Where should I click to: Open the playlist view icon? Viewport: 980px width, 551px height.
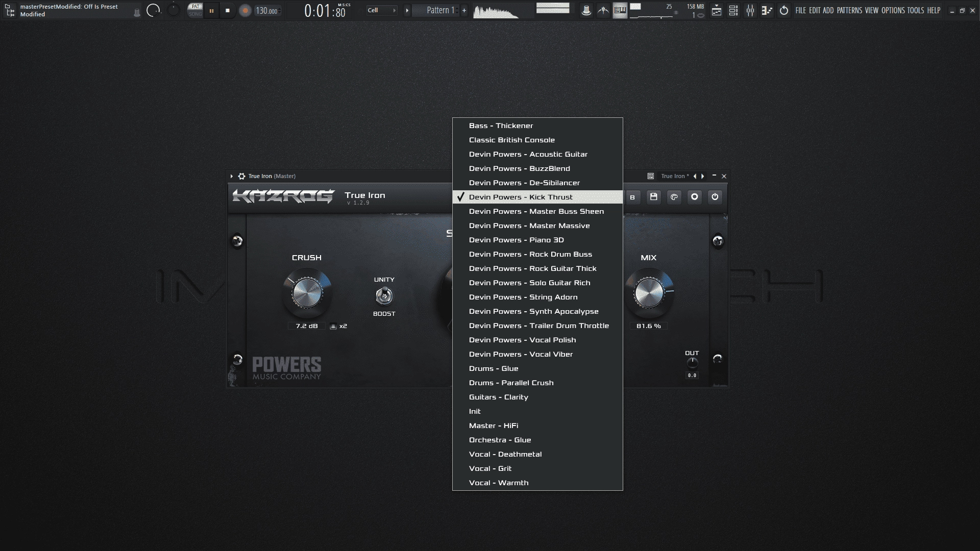click(x=717, y=10)
